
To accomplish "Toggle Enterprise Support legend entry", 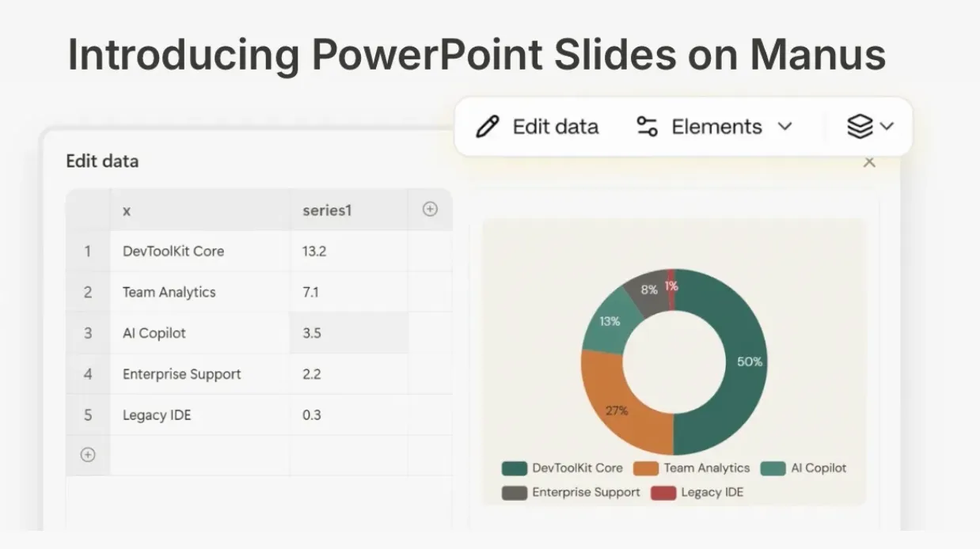I will pyautogui.click(x=571, y=492).
